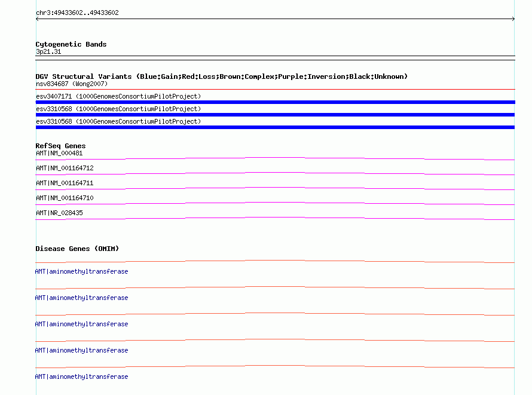
Task: Click the magenta line under AMT|NM_001164710
Action: click(x=275, y=203)
